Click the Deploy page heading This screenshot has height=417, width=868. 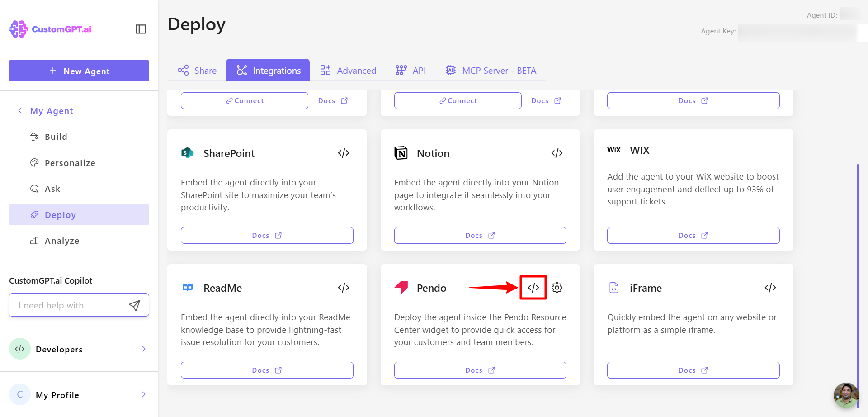pos(197,24)
